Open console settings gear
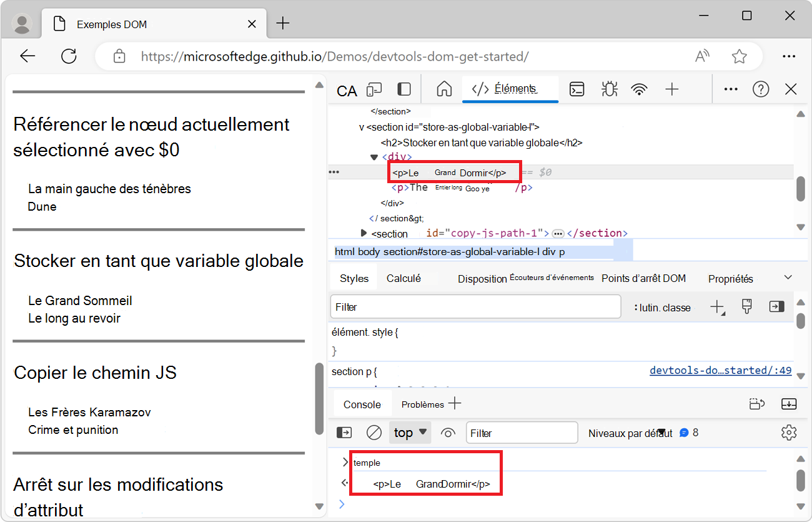This screenshot has height=522, width=812. coord(789,433)
